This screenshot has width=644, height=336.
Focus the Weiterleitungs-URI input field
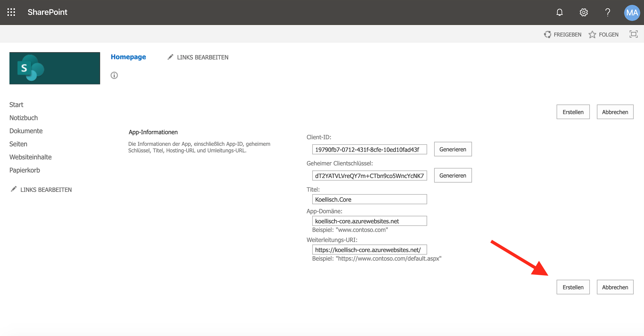coord(370,250)
